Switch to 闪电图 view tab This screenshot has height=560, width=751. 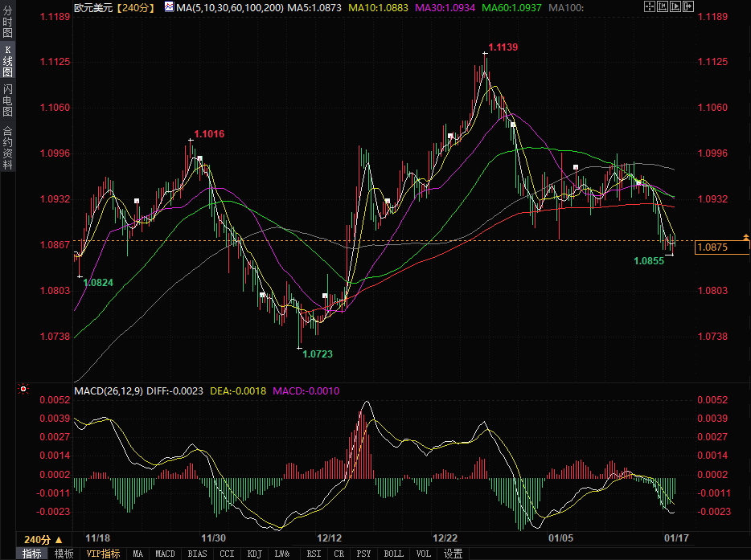click(x=8, y=100)
